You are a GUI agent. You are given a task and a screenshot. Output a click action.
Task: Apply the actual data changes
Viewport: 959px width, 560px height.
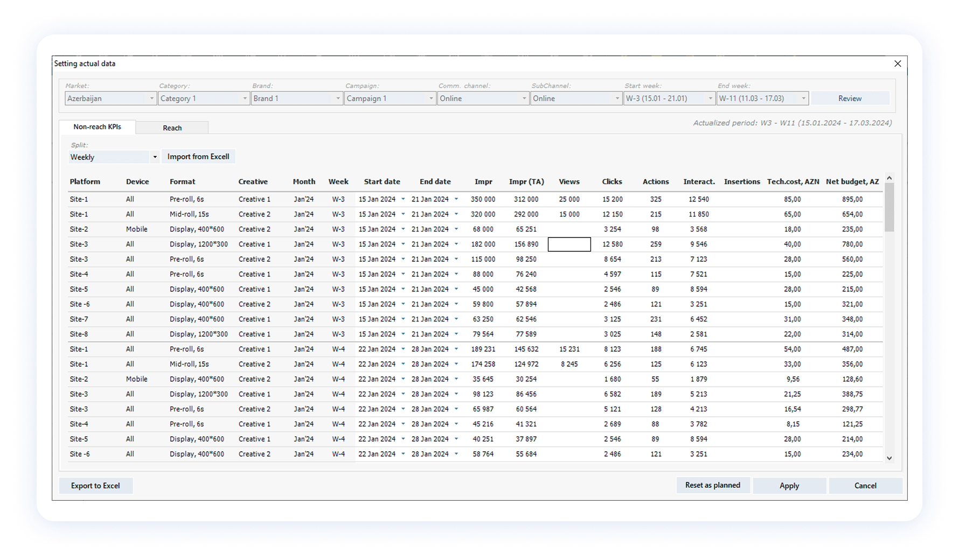(789, 486)
